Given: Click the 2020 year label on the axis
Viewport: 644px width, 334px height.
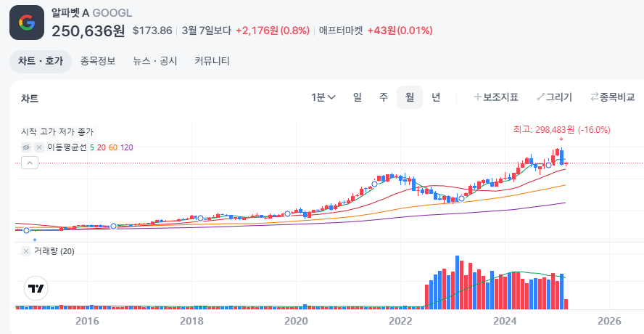Looking at the screenshot, I should point(296,321).
